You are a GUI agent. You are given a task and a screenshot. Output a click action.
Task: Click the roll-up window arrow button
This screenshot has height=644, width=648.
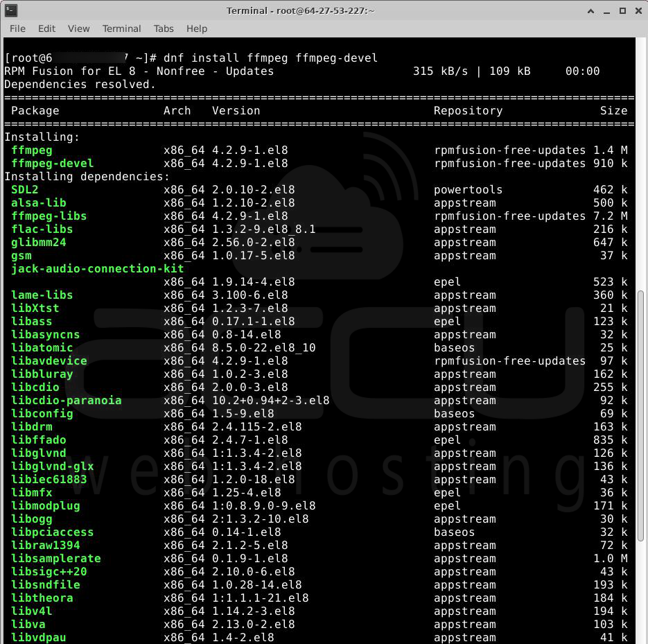(x=591, y=11)
